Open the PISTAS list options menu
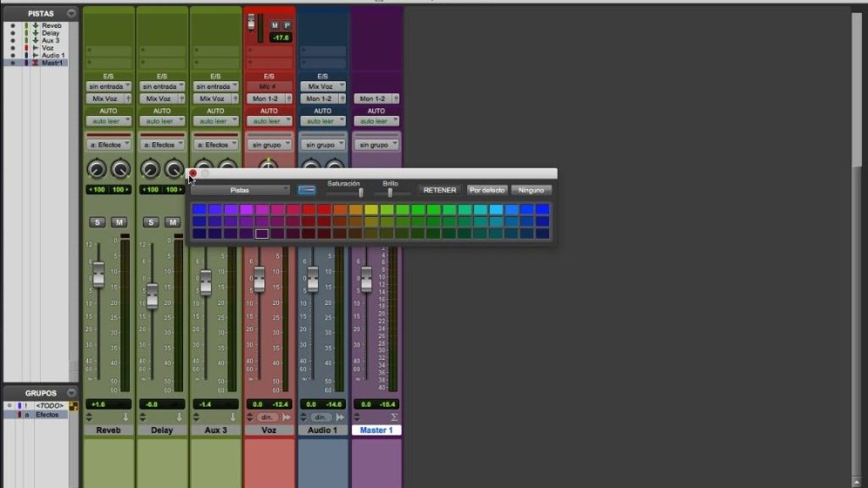This screenshot has width=868, height=488. tap(71, 13)
